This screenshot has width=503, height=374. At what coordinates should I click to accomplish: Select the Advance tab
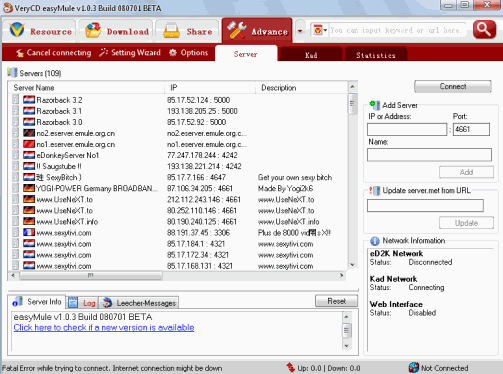coord(257,31)
